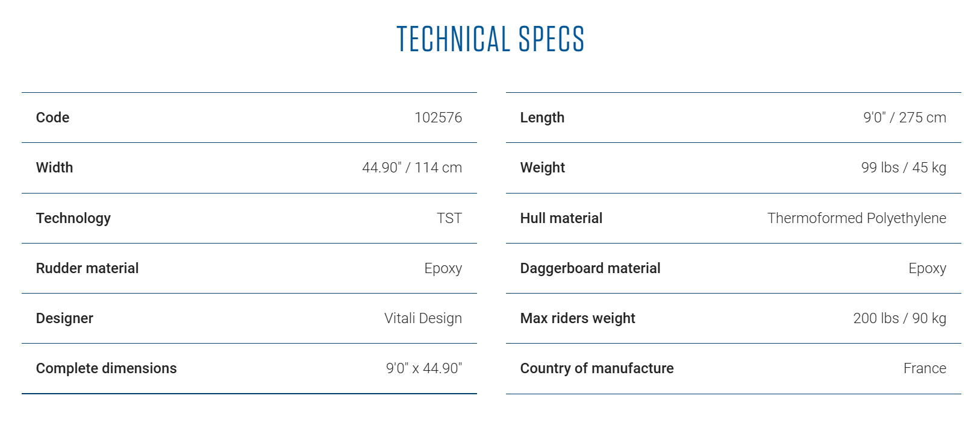Click the Thermoformed Polyethylene value
The width and height of the screenshot is (980, 422).
(x=857, y=218)
